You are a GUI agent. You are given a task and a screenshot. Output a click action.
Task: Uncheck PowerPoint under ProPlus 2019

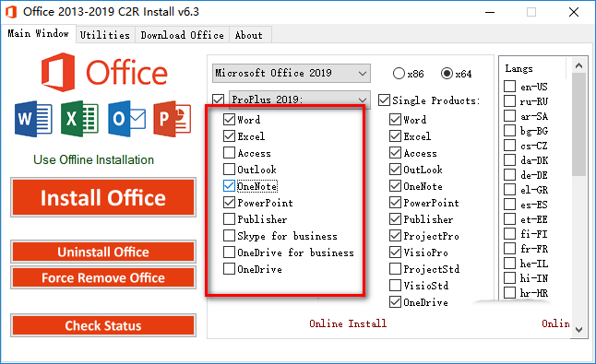coord(229,203)
